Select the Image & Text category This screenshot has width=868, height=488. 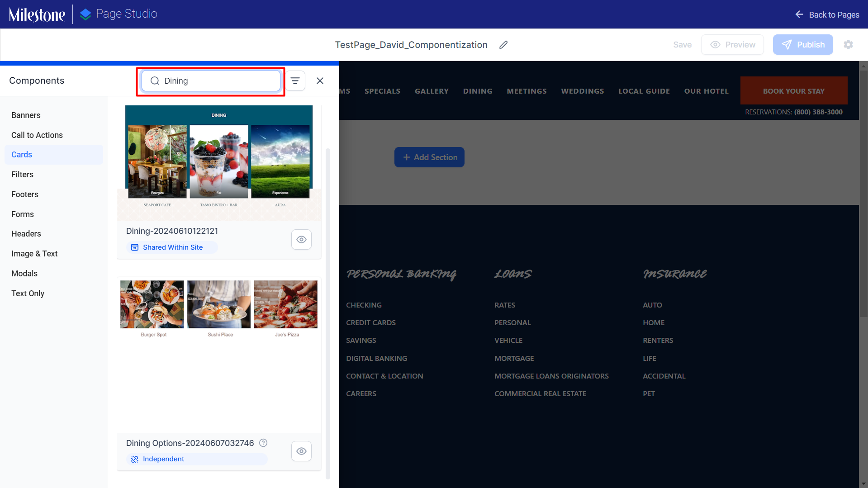54,254
